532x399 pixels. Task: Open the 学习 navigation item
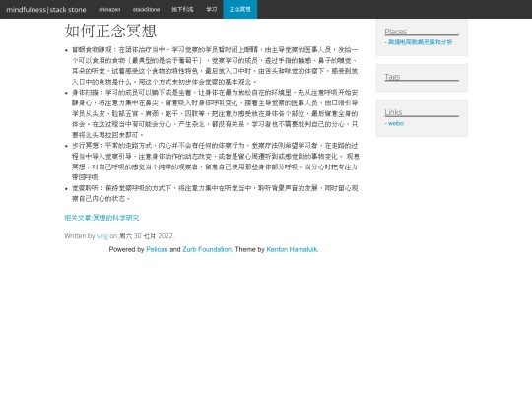click(x=212, y=10)
